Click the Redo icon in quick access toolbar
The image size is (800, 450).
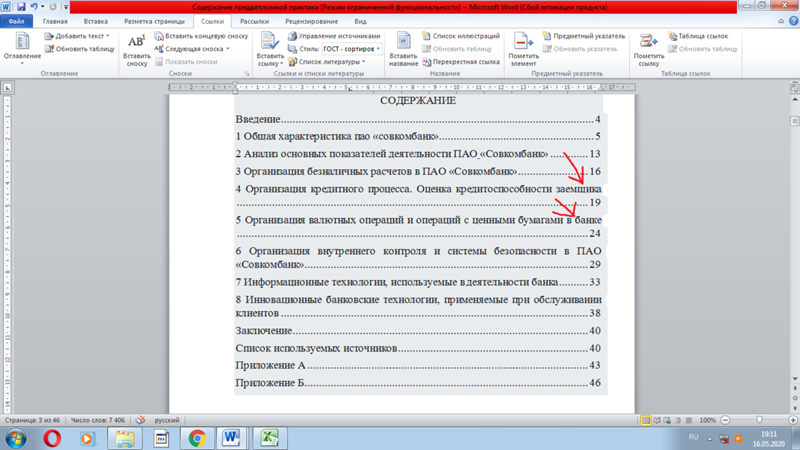click(53, 7)
